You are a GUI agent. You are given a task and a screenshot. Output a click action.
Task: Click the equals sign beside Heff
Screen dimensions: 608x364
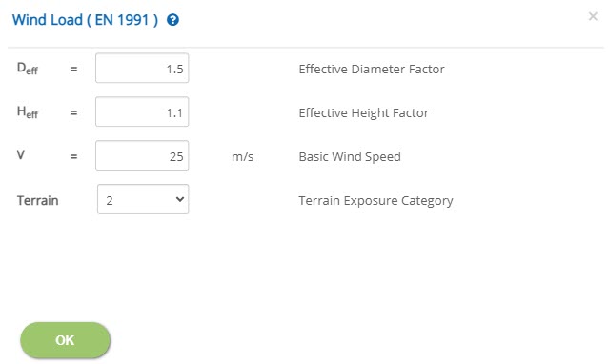pyautogui.click(x=73, y=112)
